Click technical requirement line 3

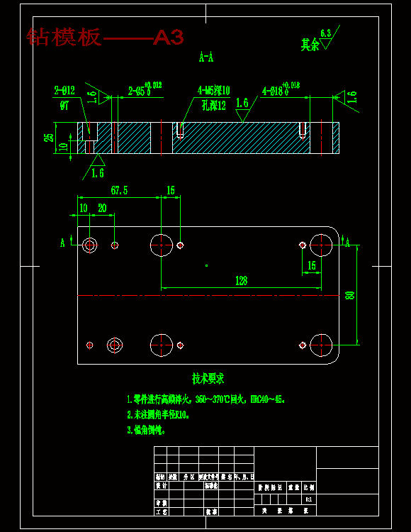point(147,431)
